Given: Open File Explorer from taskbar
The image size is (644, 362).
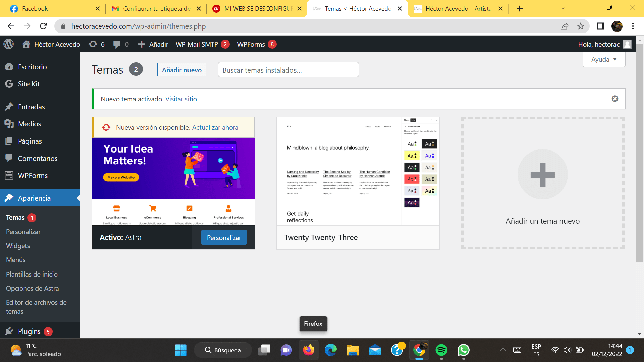Looking at the screenshot, I should (x=353, y=350).
